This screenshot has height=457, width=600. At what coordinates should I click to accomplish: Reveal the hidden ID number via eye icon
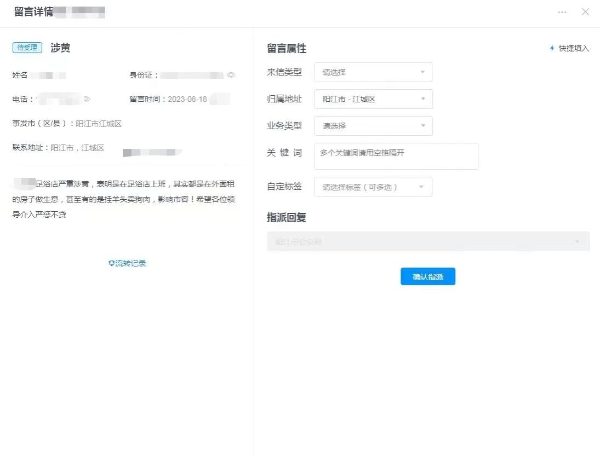231,75
